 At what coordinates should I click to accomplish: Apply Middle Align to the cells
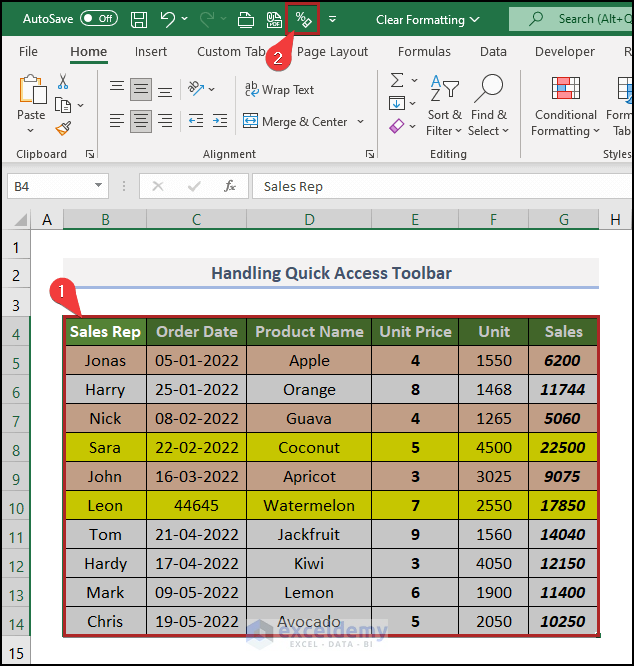(x=141, y=89)
